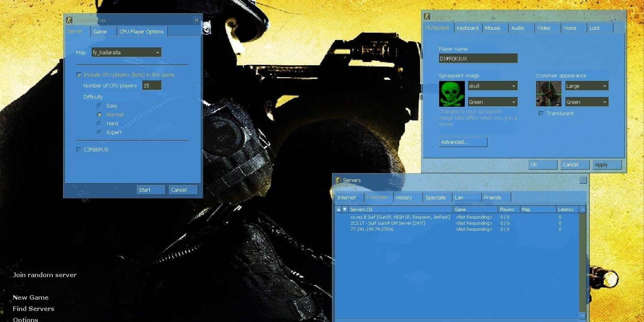This screenshot has height=322, width=644.
Task: Click the Counter-Strike icon in Servers title bar
Action: tap(338, 180)
